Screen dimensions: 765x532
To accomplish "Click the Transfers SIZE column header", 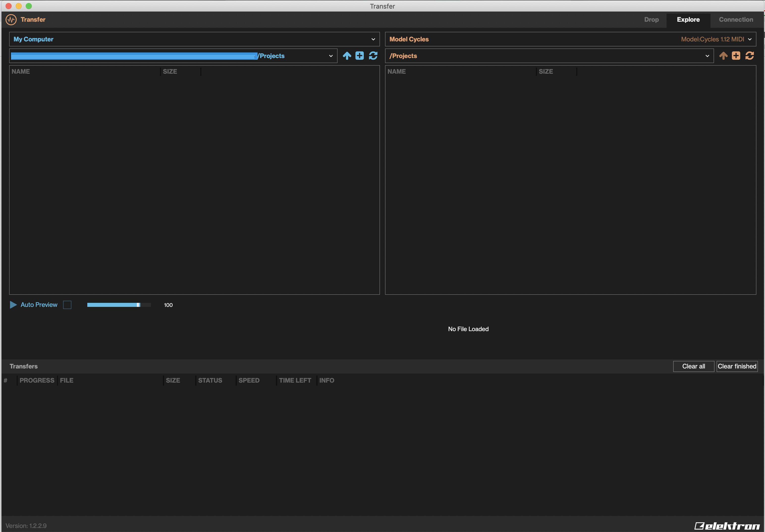I will pos(173,380).
